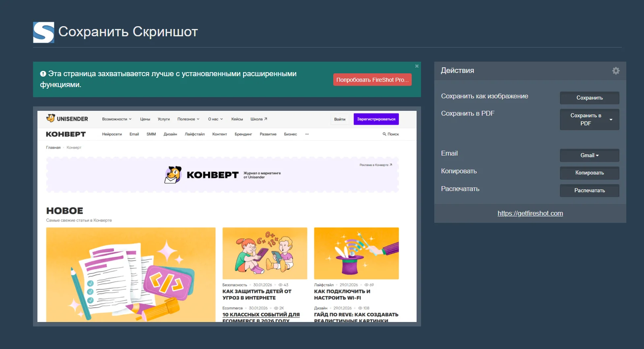
Task: Click the Конверт dog mascot logo
Action: (173, 175)
